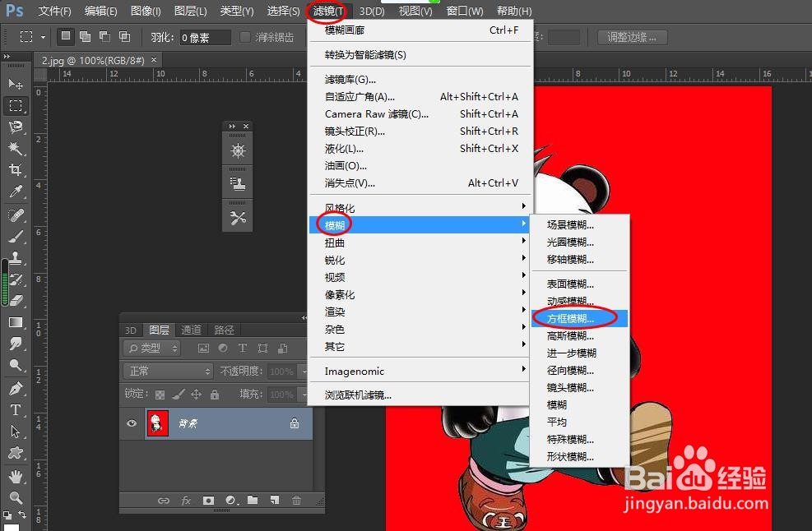Viewport: 812px width, 531px height.
Task: Toggle the anti-alias checkbox
Action: point(245,37)
